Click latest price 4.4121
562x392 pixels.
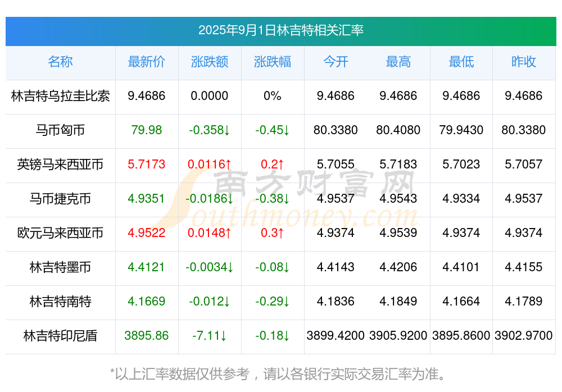146,267
